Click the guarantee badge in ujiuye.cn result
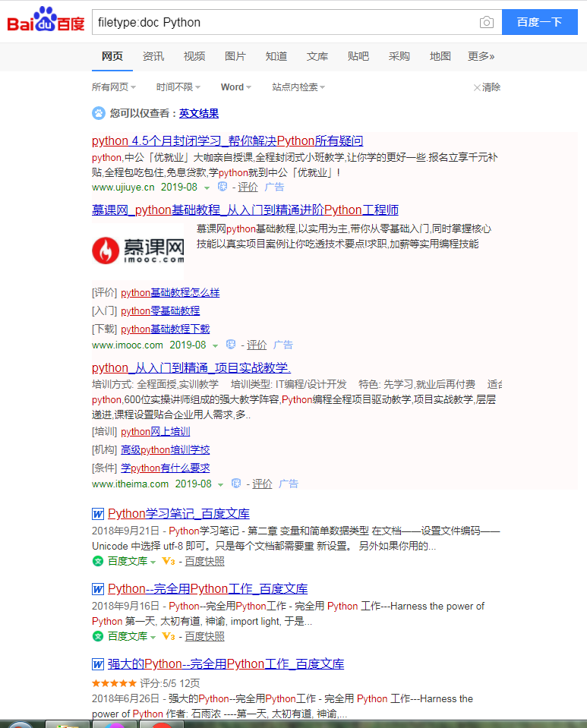This screenshot has height=728, width=587. tap(222, 187)
